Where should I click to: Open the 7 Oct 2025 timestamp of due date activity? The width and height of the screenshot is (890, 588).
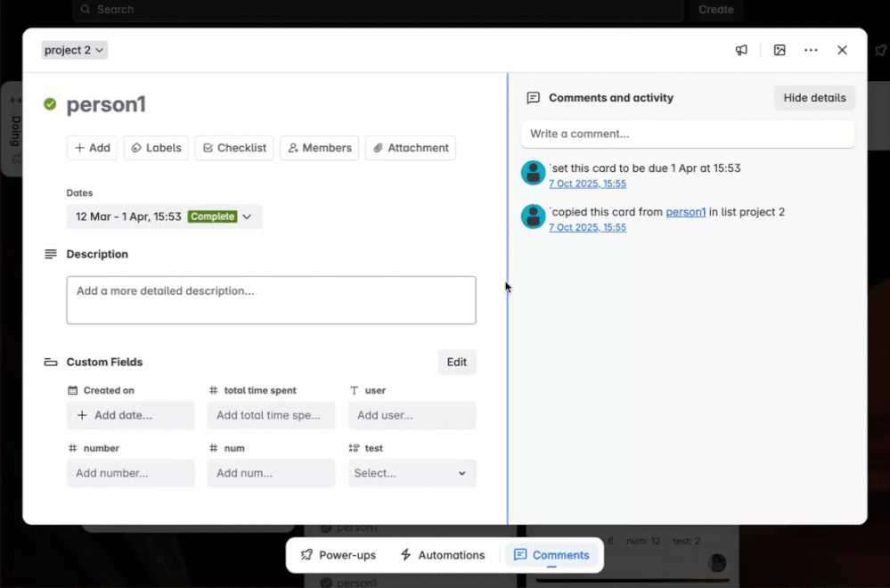(587, 184)
